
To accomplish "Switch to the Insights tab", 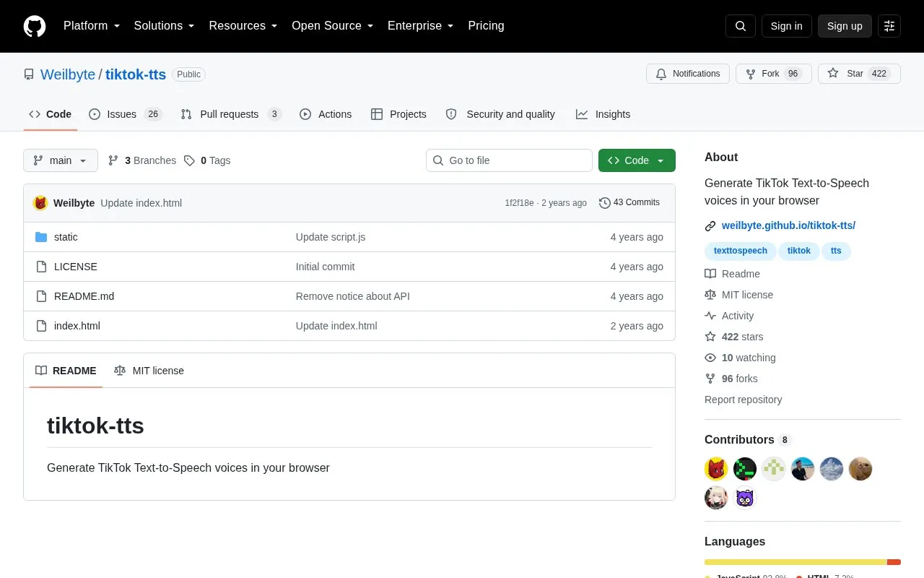I will [603, 114].
